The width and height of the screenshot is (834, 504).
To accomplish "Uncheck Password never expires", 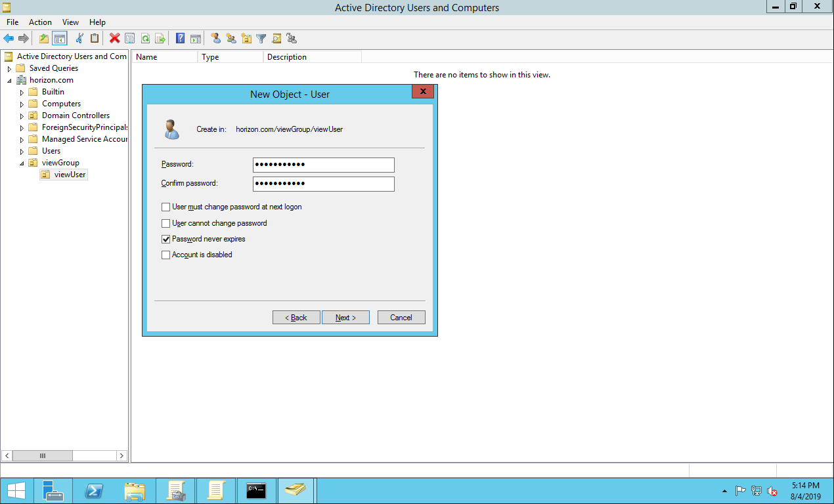I will 166,240.
